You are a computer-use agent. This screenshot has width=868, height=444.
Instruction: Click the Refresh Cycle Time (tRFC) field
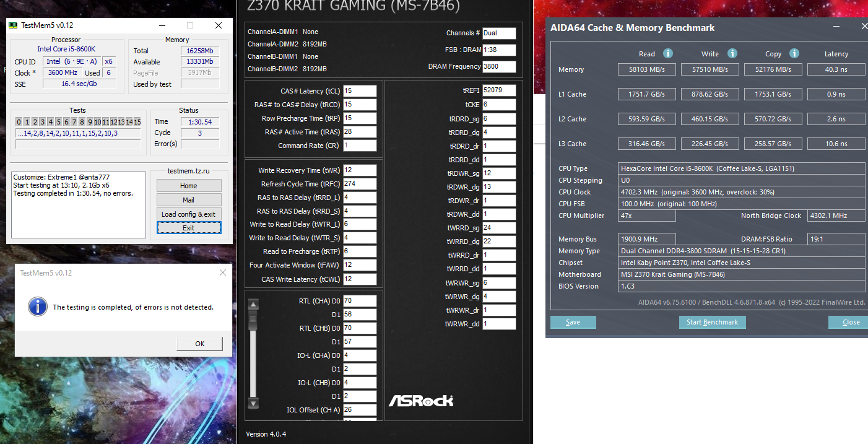360,184
